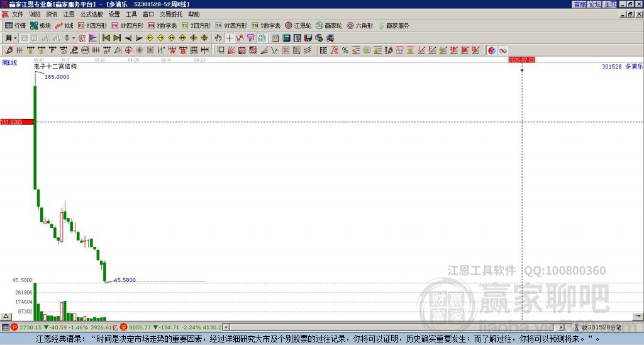Image resolution: width=644 pixels, height=345 pixels.
Task: Open the 文件 menu
Action: point(18,14)
